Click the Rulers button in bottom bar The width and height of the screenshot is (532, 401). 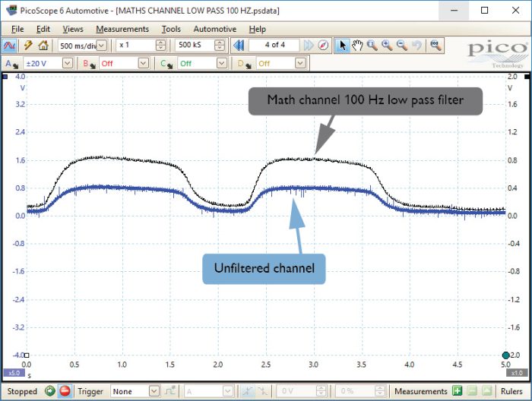tap(511, 391)
